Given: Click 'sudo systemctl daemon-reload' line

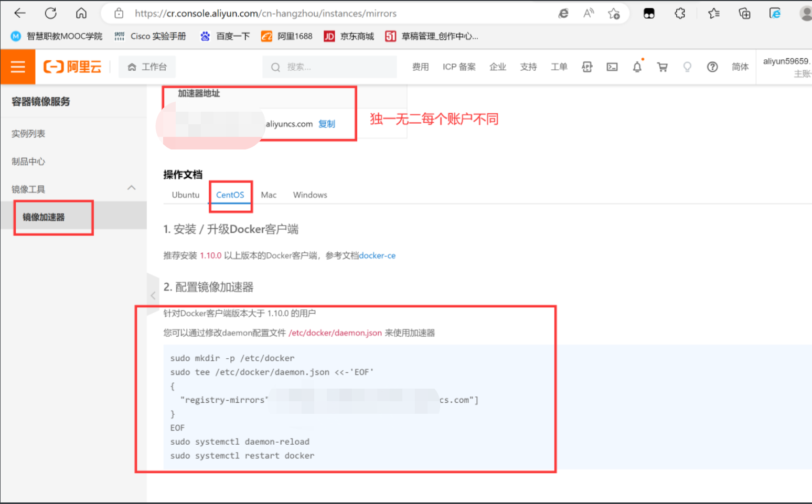Looking at the screenshot, I should point(240,442).
